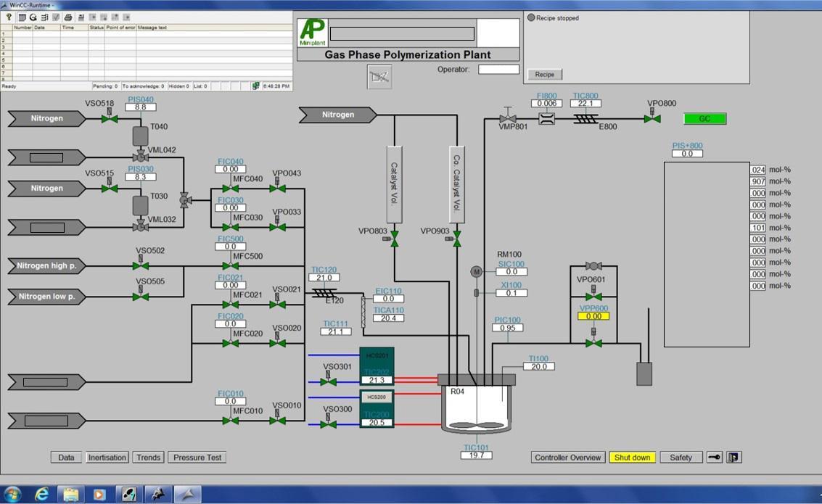Open the Trends screen
This screenshot has width=822, height=504.
pyautogui.click(x=148, y=458)
